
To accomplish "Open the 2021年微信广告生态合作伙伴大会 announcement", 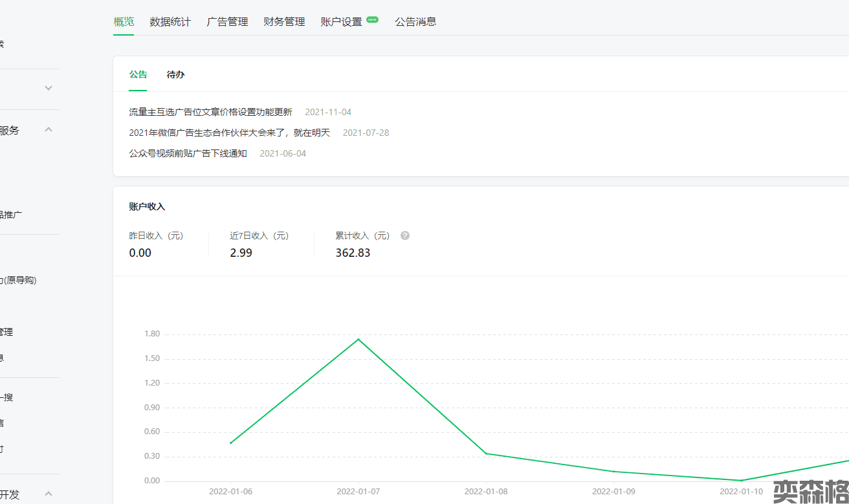I will pyautogui.click(x=229, y=133).
